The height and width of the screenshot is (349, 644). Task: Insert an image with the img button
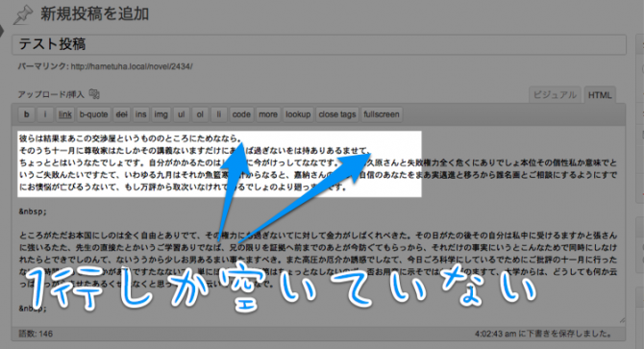point(161,114)
